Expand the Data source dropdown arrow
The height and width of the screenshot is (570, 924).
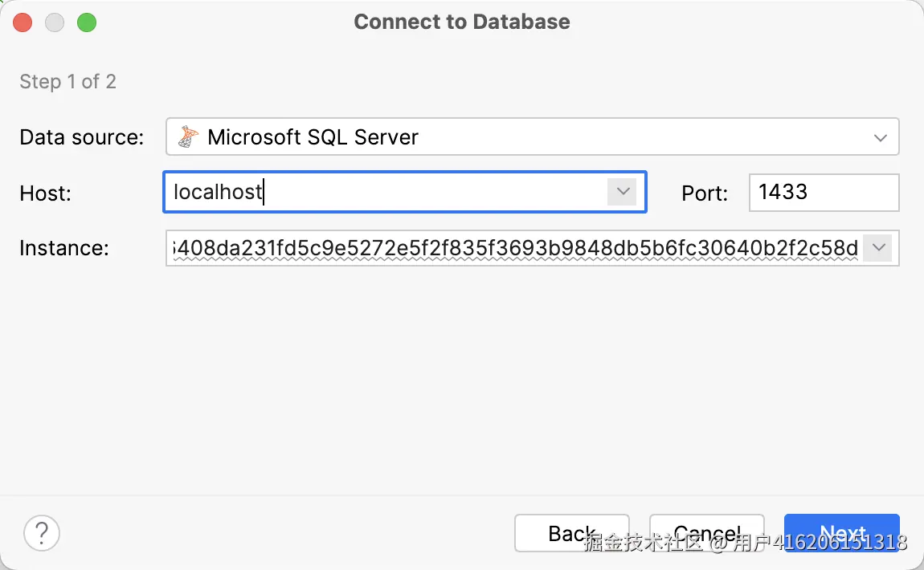coord(880,137)
